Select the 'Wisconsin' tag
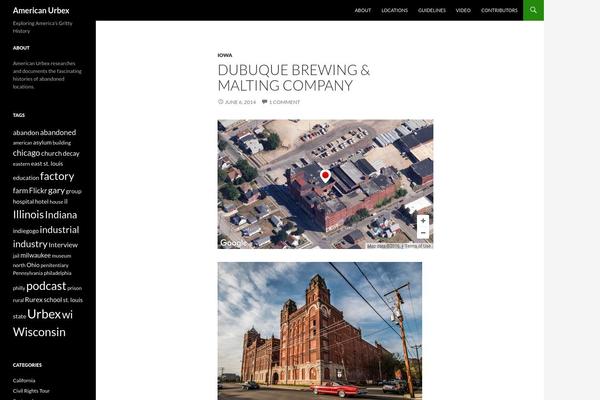 [39, 332]
